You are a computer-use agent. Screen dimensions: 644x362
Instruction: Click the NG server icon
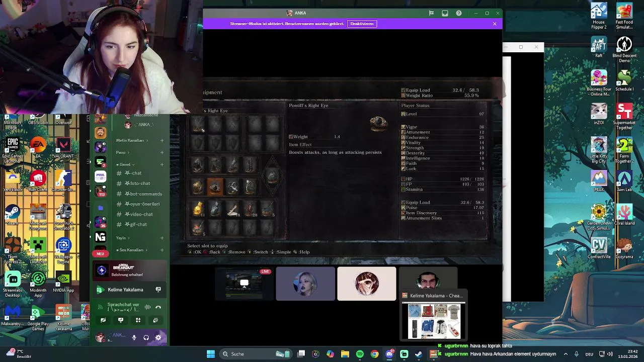pyautogui.click(x=100, y=237)
